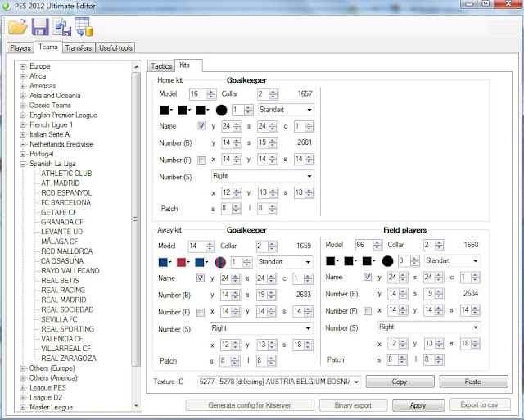Click Generate config for Kitserver button
Viewport: 524px width, 420px height.
tap(250, 405)
